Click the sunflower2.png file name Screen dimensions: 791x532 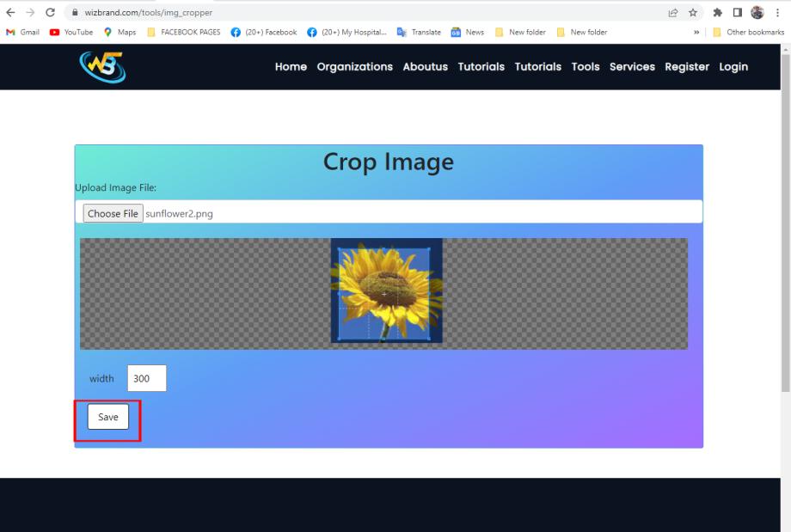point(179,214)
